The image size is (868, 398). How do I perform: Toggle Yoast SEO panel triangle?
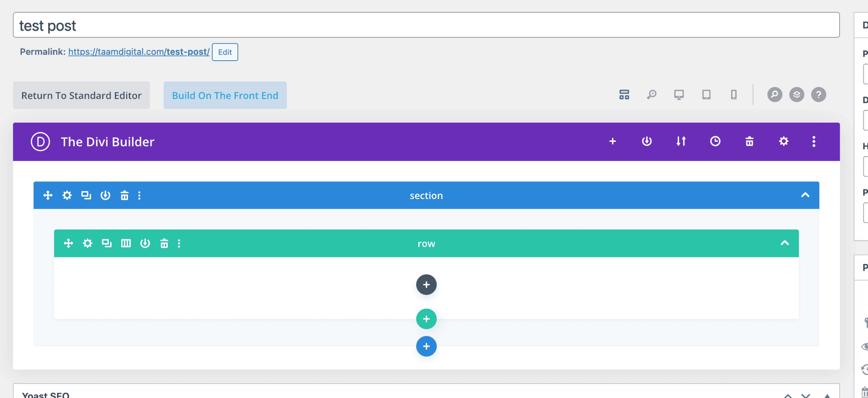pyautogui.click(x=827, y=395)
